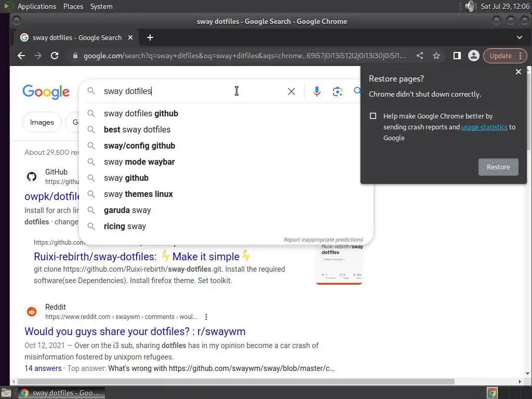
Task: Click the Restore button
Action: pos(498,167)
